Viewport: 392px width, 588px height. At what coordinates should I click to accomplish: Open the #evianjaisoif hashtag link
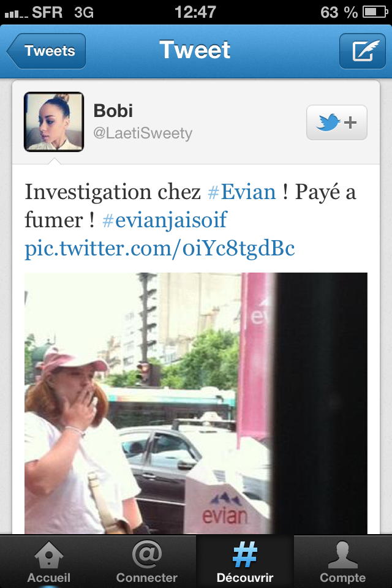(x=165, y=220)
